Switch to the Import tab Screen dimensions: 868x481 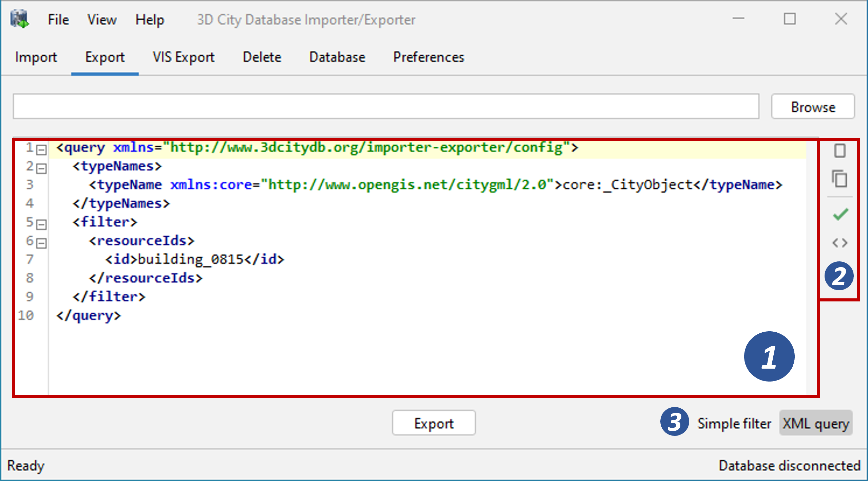(x=36, y=57)
